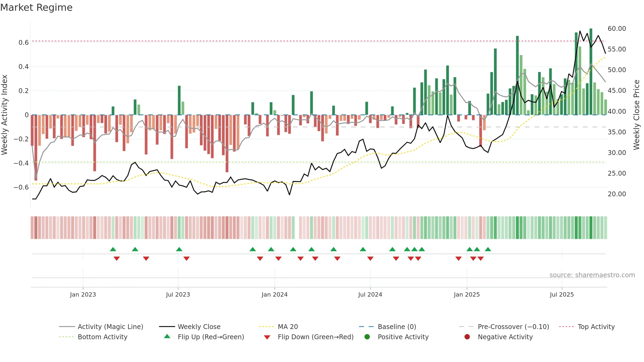Click the Jul 2024 x-axis label

pyautogui.click(x=370, y=294)
